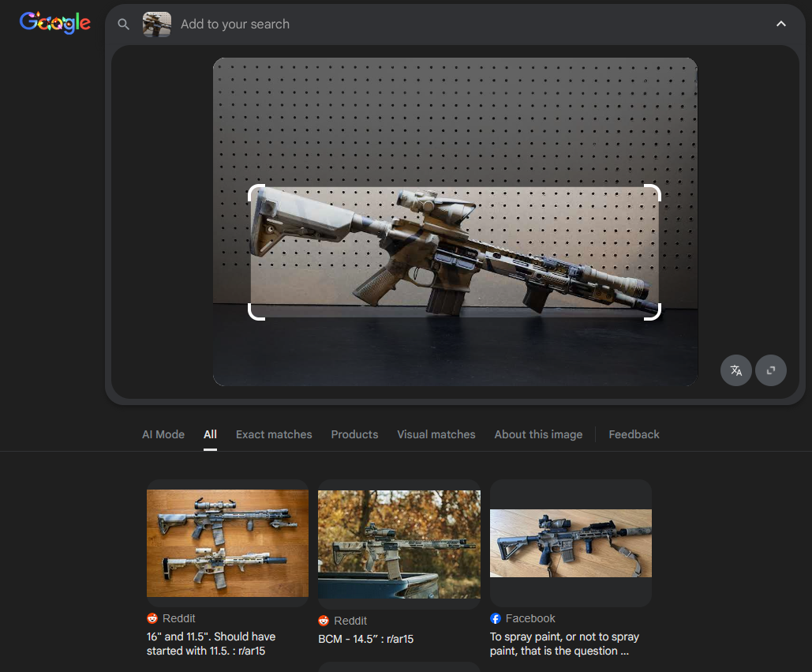
Task: Click the 'Add to your search' field
Action: point(234,24)
